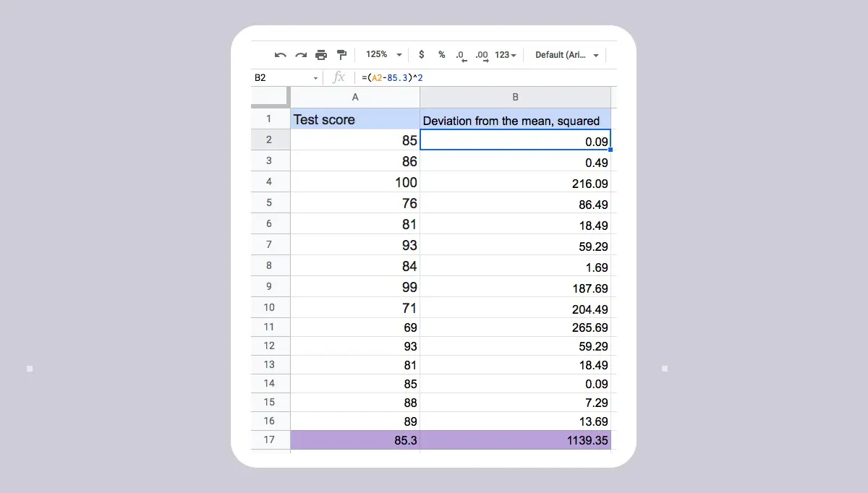The height and width of the screenshot is (493, 868).
Task: Select row 17 header
Action: [x=270, y=440]
